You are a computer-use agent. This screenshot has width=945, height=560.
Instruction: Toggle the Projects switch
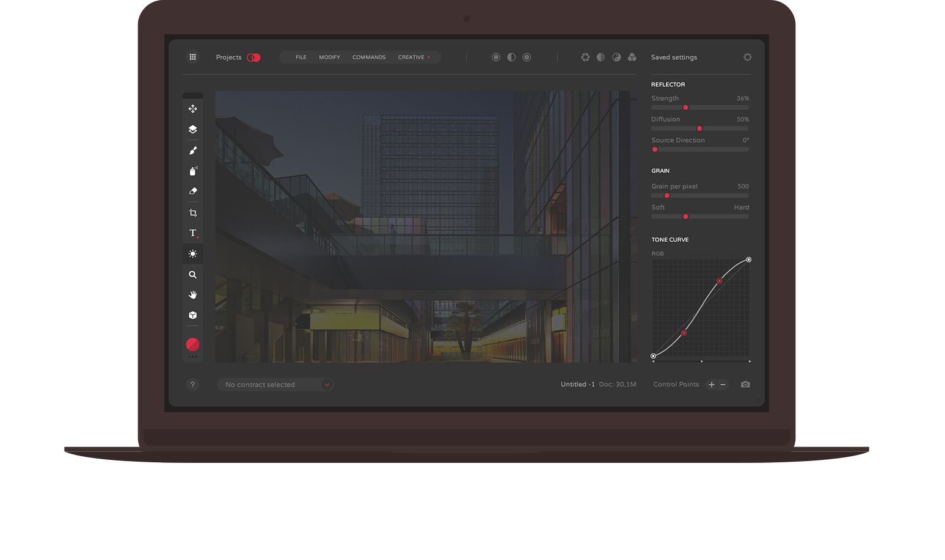[x=254, y=57]
